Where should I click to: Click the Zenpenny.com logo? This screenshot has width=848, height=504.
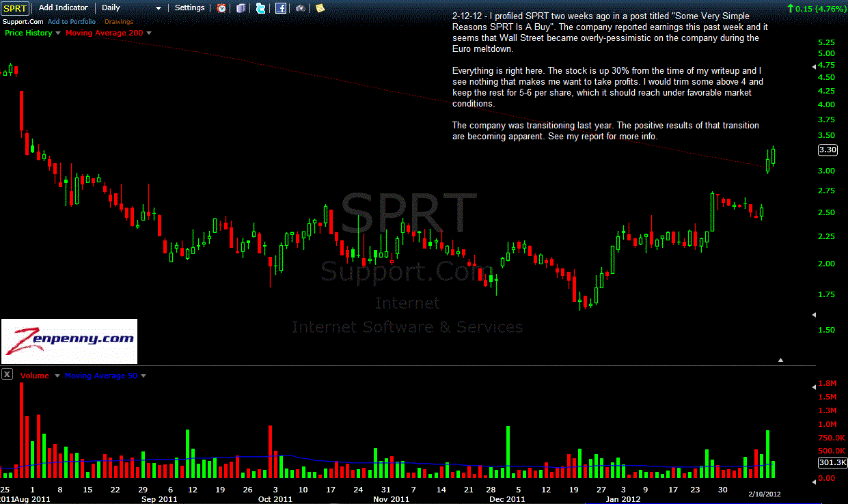coord(69,341)
